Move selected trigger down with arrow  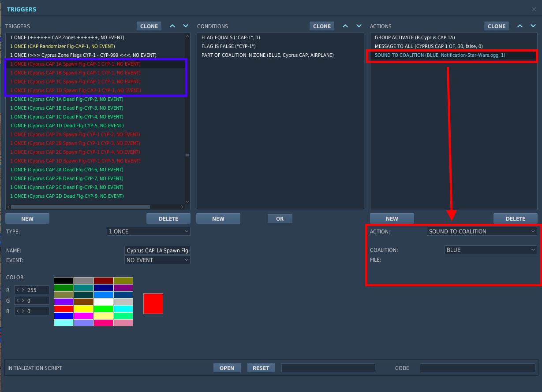186,26
